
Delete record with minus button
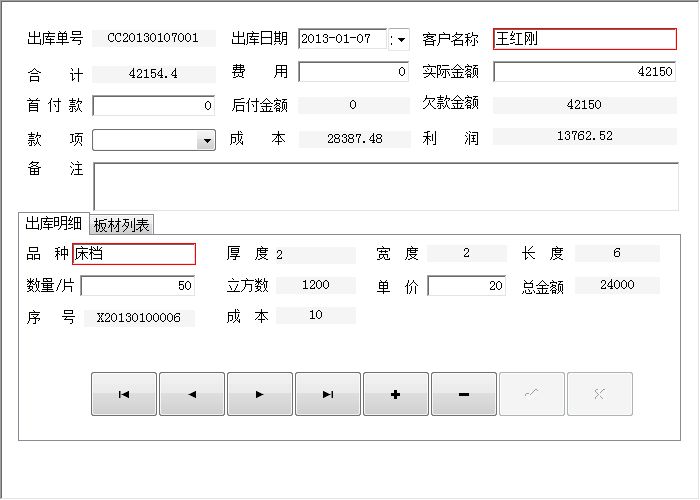464,394
